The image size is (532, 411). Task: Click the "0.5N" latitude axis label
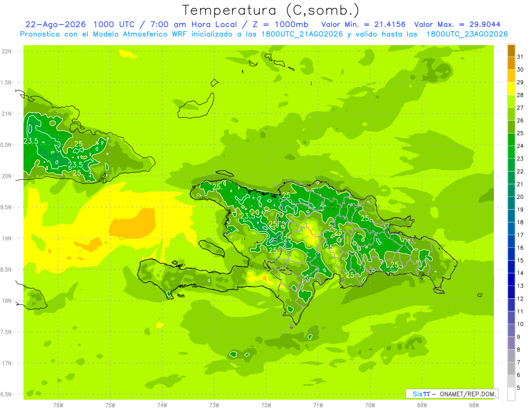click(7, 145)
